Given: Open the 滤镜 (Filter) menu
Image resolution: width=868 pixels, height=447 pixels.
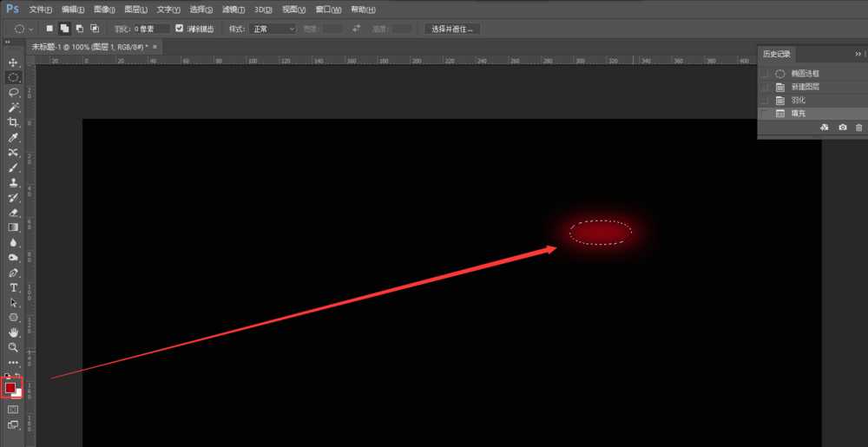Looking at the screenshot, I should [x=233, y=10].
